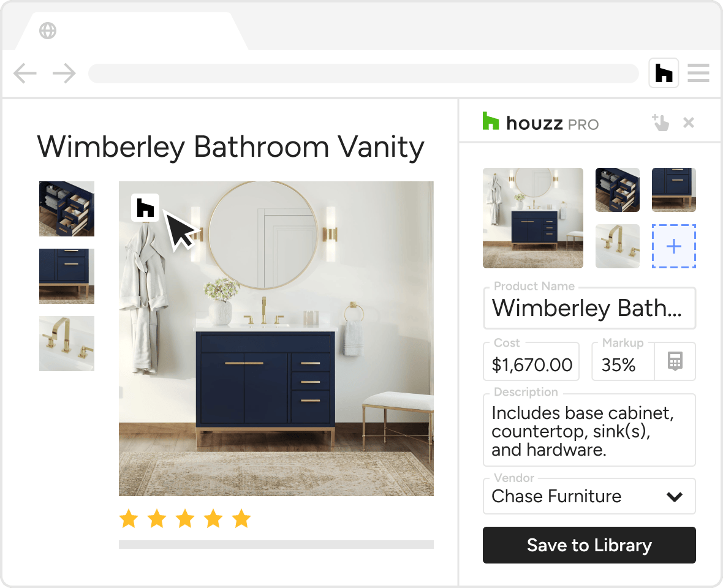Click the Houzz clipper badge on vanity photo
Image resolution: width=723 pixels, height=588 pixels.
[145, 208]
